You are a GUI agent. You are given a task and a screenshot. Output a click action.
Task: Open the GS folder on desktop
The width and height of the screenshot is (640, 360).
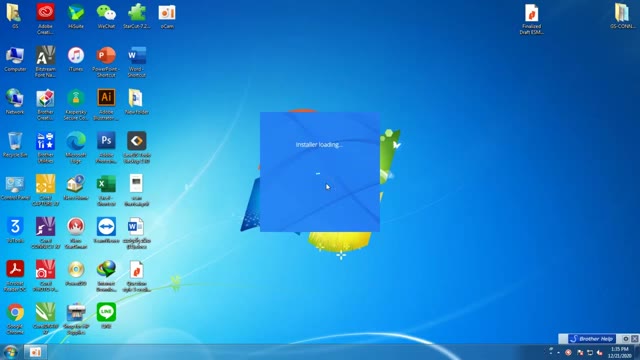point(15,16)
